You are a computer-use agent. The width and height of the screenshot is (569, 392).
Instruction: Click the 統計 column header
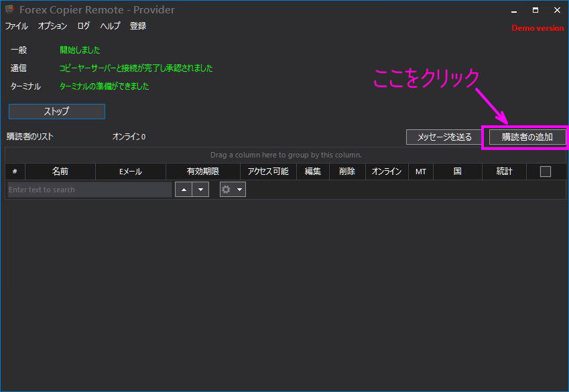point(504,172)
